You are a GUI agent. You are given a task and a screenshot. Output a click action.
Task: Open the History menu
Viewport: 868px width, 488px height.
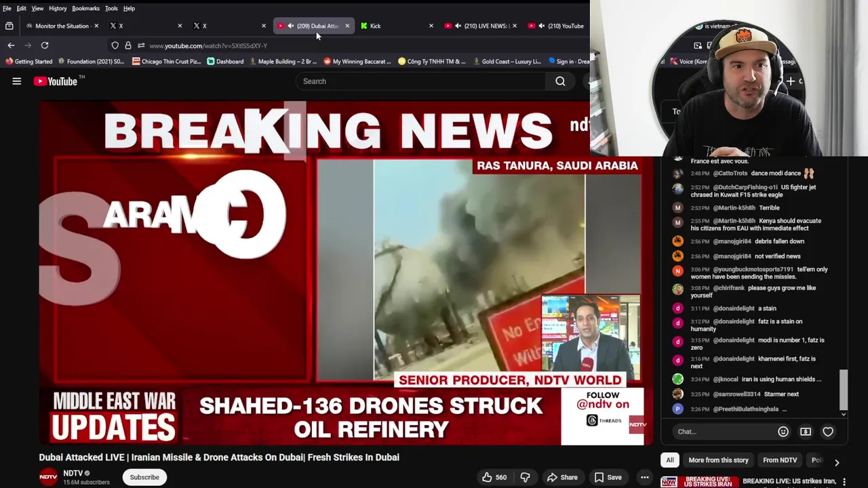pos(58,8)
